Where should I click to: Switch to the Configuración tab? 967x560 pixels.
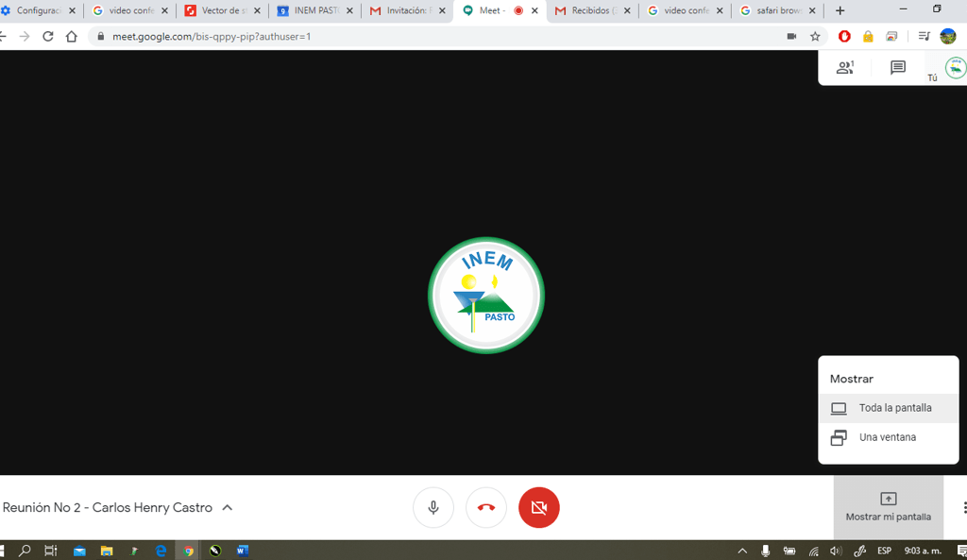[38, 10]
